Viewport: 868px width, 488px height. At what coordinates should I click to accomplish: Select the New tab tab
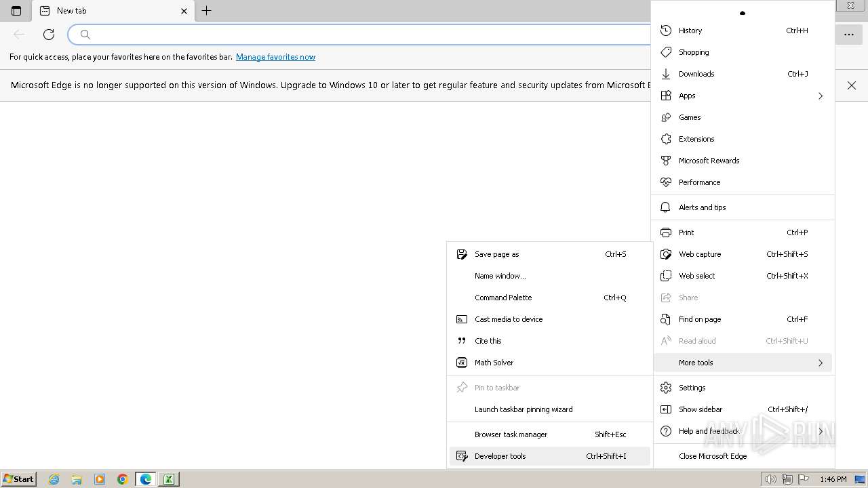tap(113, 11)
